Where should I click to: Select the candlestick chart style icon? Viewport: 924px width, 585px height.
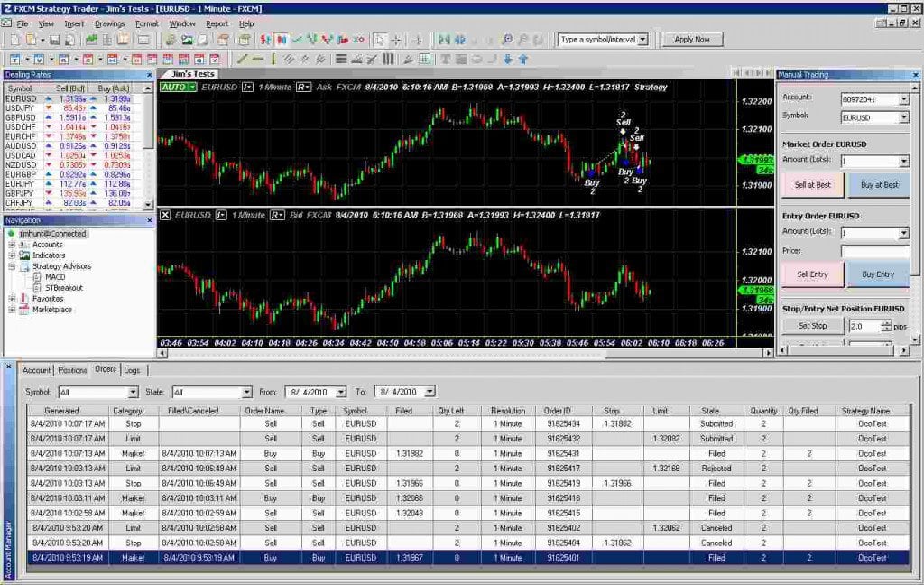(x=282, y=40)
